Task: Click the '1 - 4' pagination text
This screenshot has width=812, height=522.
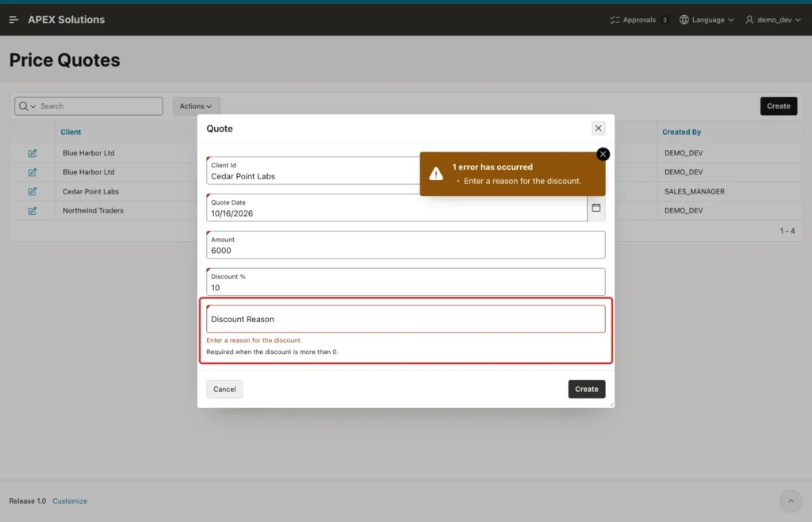Action: click(787, 231)
